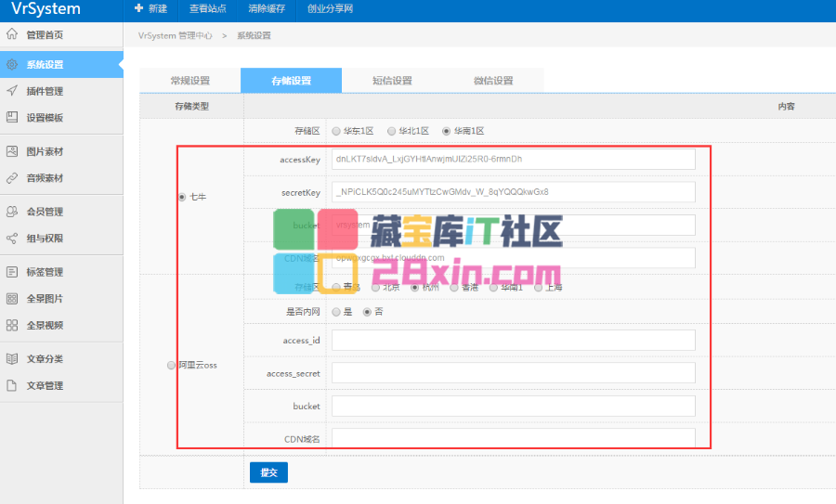The image size is (836, 504).
Task: Select the 华东1区 storage region radio
Action: (x=336, y=132)
